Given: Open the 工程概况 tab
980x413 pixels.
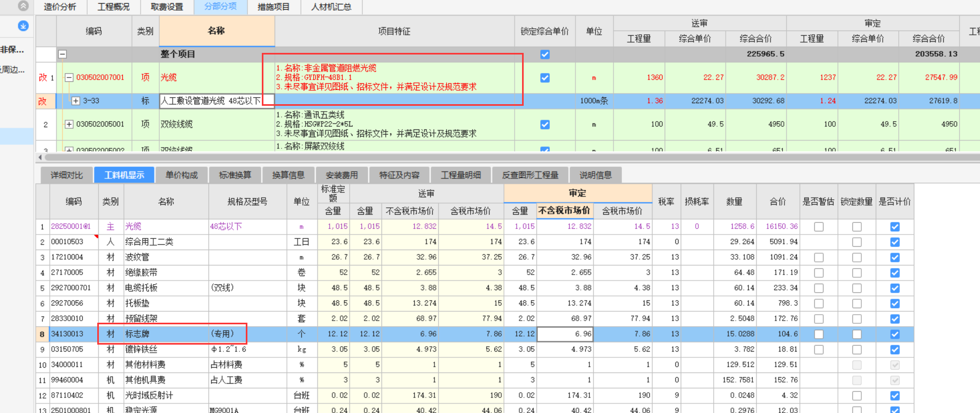Looking at the screenshot, I should (x=113, y=7).
